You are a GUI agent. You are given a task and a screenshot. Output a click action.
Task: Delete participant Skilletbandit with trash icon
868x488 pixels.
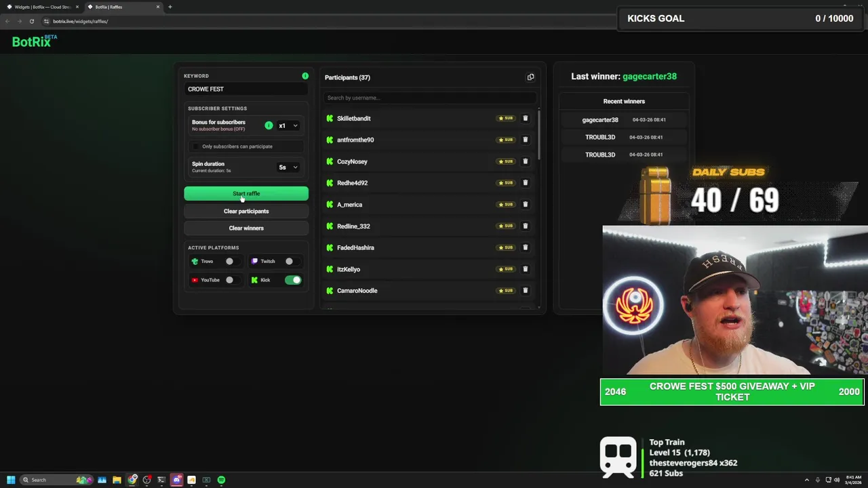525,118
